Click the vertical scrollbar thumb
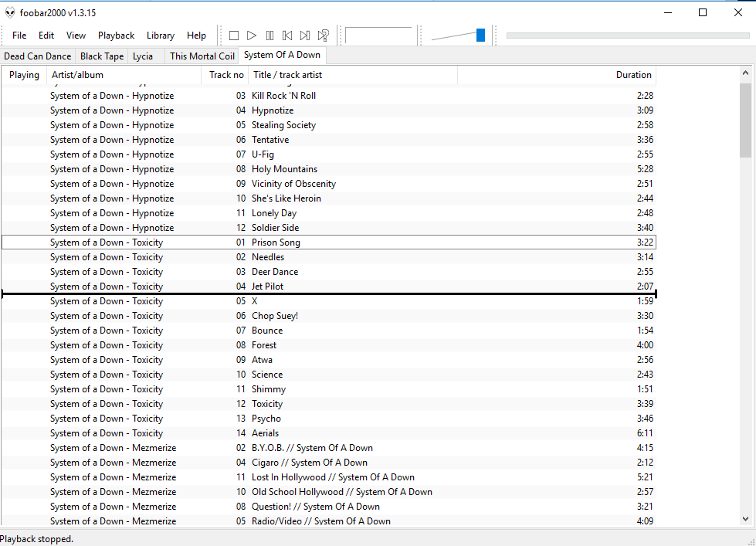Viewport: 756px width, 546px height. pyautogui.click(x=745, y=120)
